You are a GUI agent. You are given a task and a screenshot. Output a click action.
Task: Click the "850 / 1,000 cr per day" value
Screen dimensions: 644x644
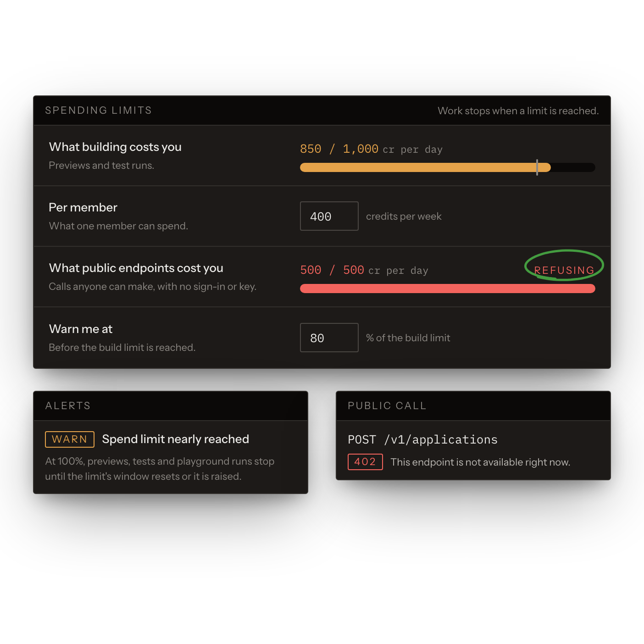[371, 149]
